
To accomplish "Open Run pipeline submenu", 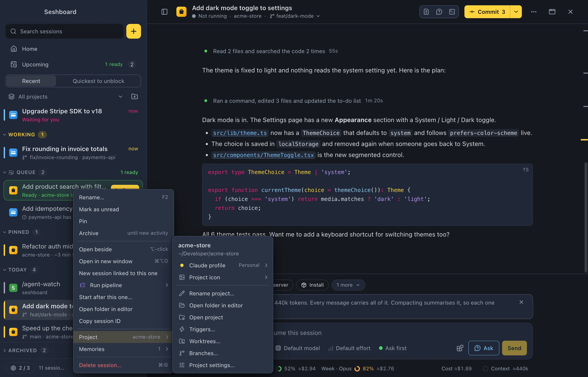I will (x=123, y=285).
